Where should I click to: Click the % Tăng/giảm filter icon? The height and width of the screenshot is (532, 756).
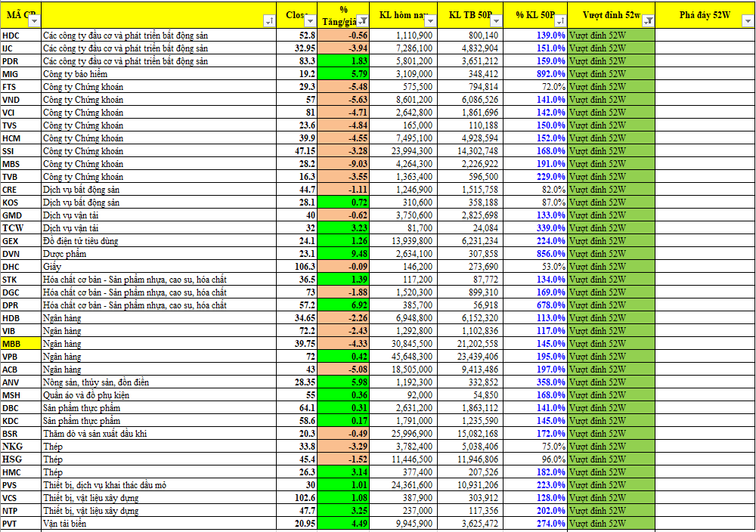(362, 20)
